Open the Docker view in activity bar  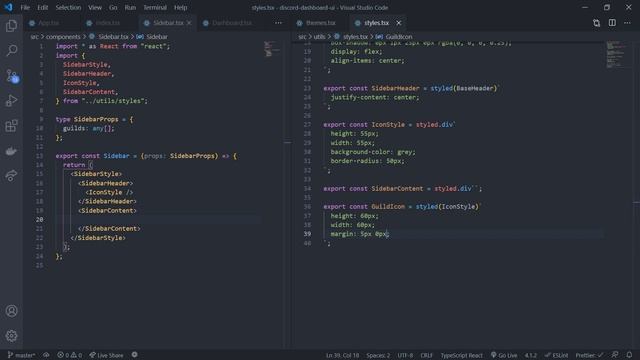[11, 151]
